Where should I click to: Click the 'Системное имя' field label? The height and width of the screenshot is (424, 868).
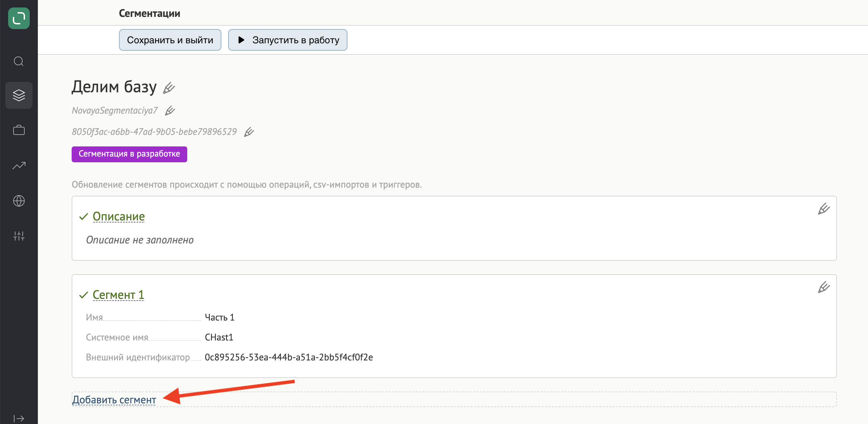117,337
